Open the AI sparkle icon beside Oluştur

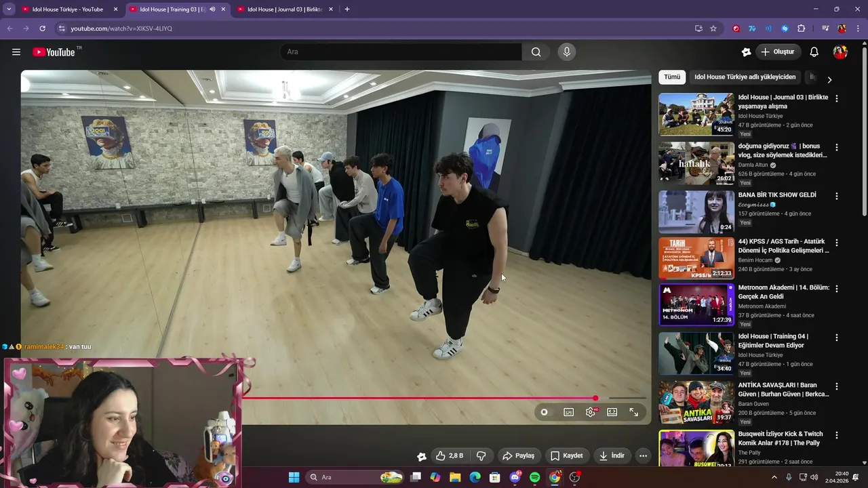[746, 52]
